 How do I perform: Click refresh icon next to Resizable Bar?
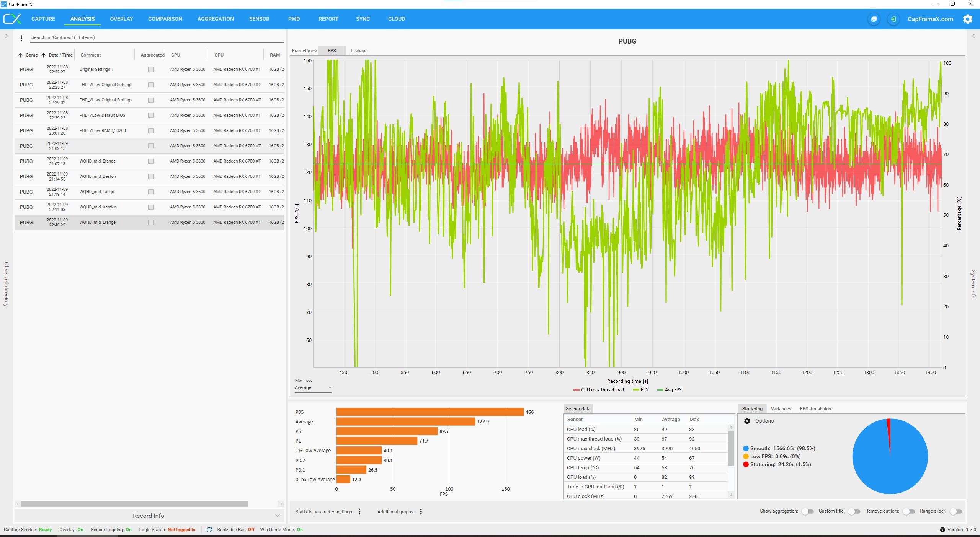[209, 530]
